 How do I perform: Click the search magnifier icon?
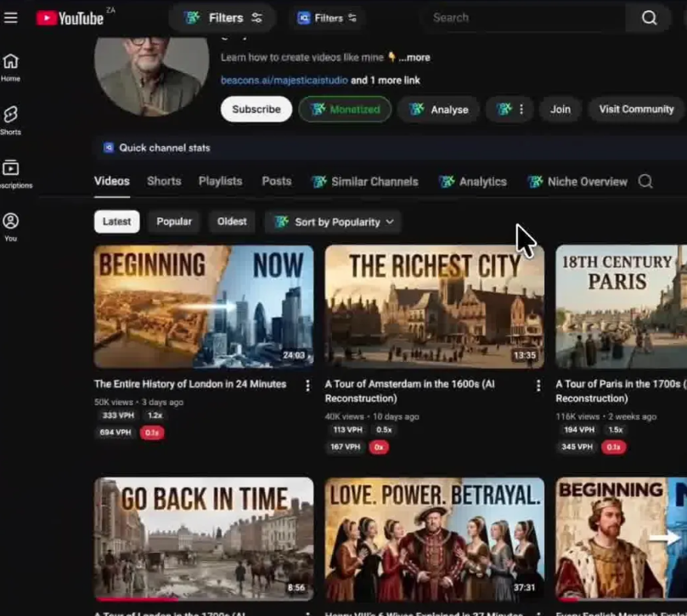coord(648,17)
